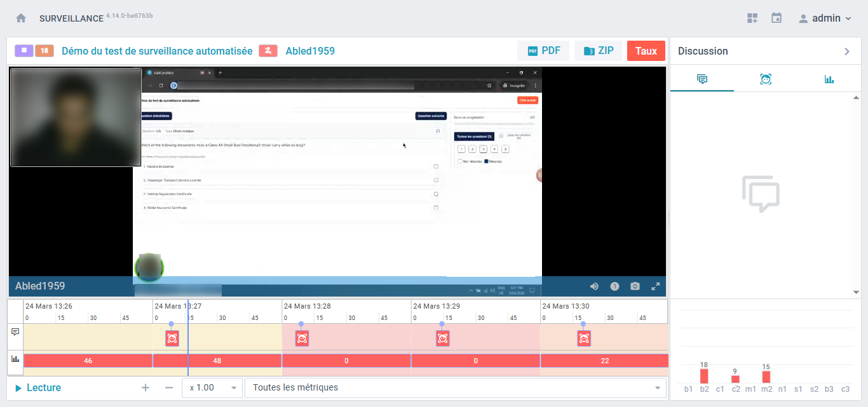Start playback with Lecture button
Screen dimensions: 868x407
tap(38, 387)
